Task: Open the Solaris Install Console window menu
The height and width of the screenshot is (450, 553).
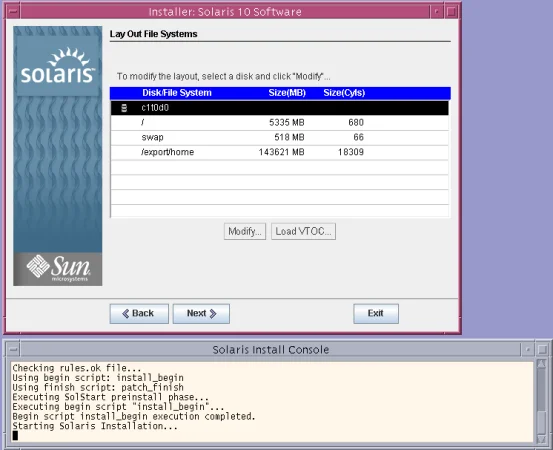Action: (x=13, y=349)
